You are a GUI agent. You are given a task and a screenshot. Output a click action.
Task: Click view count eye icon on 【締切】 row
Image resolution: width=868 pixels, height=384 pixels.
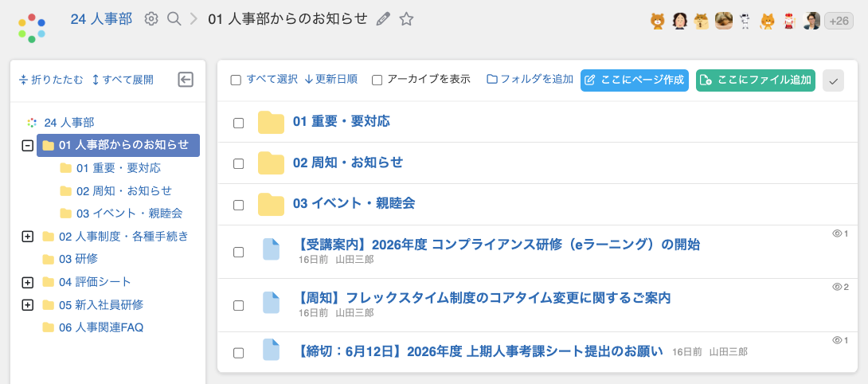tap(837, 340)
